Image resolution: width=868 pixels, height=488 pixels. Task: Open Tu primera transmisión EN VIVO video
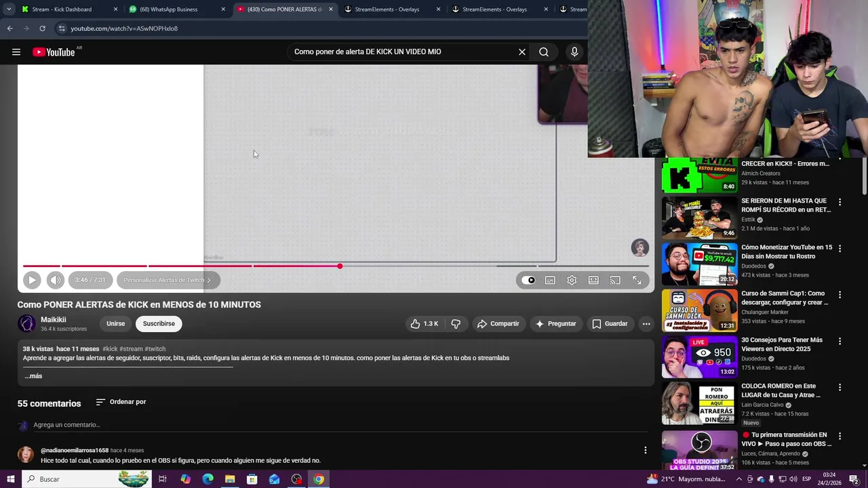tap(787, 439)
